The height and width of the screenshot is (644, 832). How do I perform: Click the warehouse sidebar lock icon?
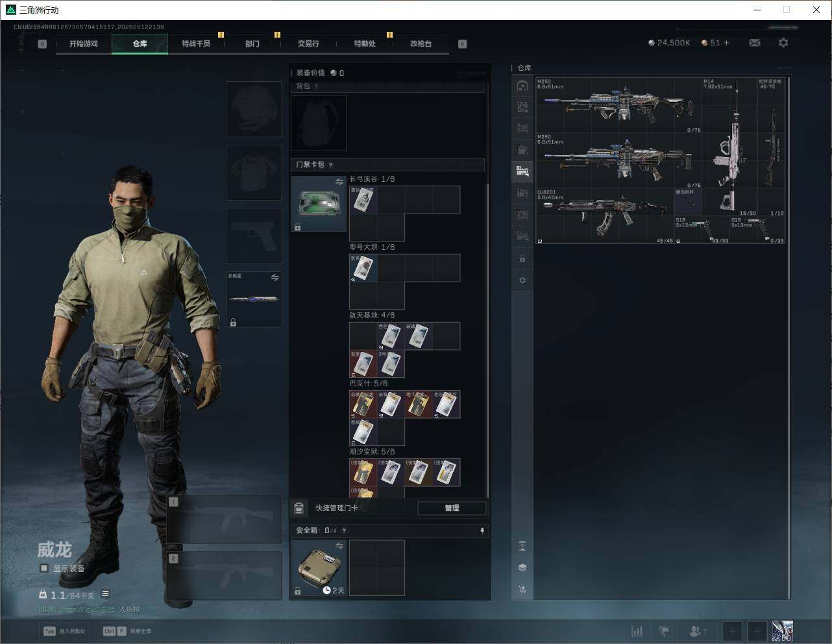tap(522, 259)
